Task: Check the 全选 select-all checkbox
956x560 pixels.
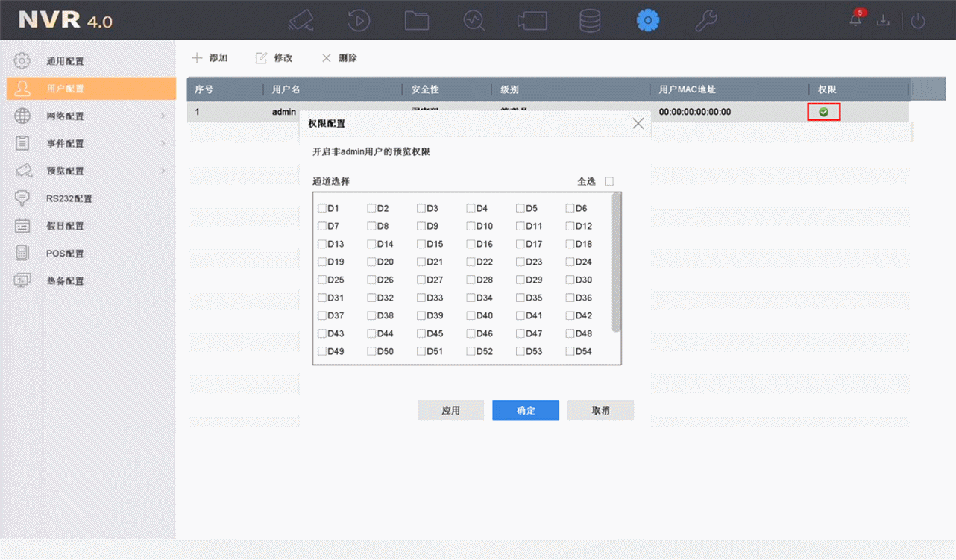Action: (x=608, y=180)
